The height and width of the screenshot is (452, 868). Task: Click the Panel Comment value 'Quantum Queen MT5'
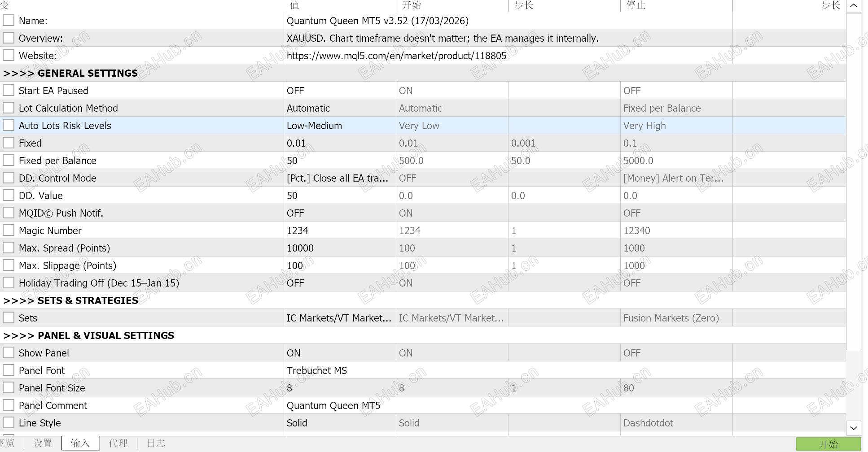coord(333,405)
